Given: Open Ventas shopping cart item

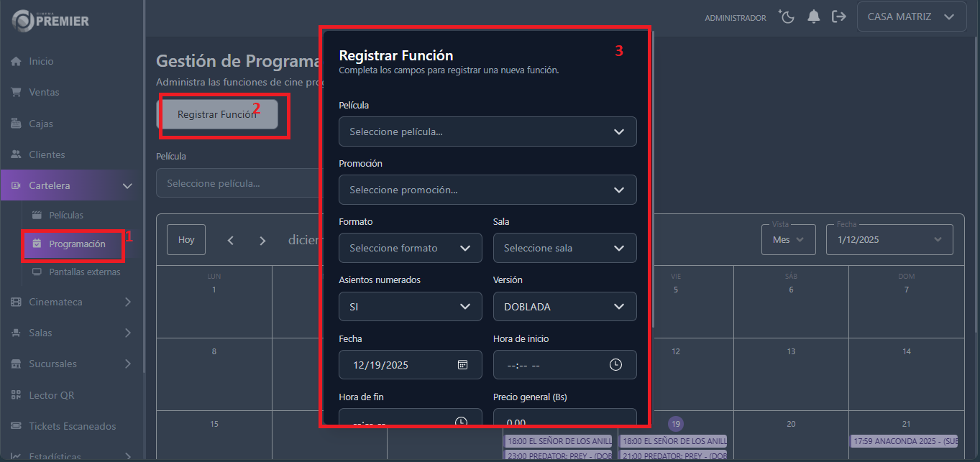Looking at the screenshot, I should [44, 92].
